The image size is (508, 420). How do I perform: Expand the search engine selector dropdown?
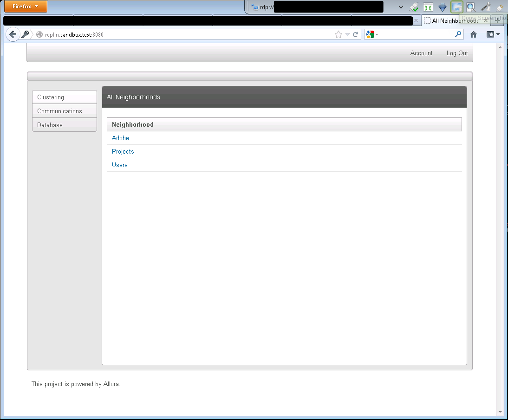point(372,34)
